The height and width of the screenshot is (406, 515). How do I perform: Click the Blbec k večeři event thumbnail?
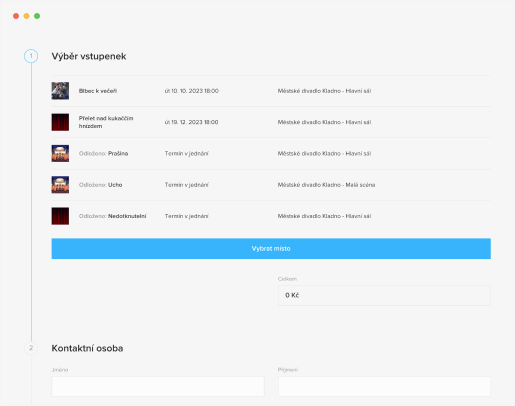(x=60, y=91)
